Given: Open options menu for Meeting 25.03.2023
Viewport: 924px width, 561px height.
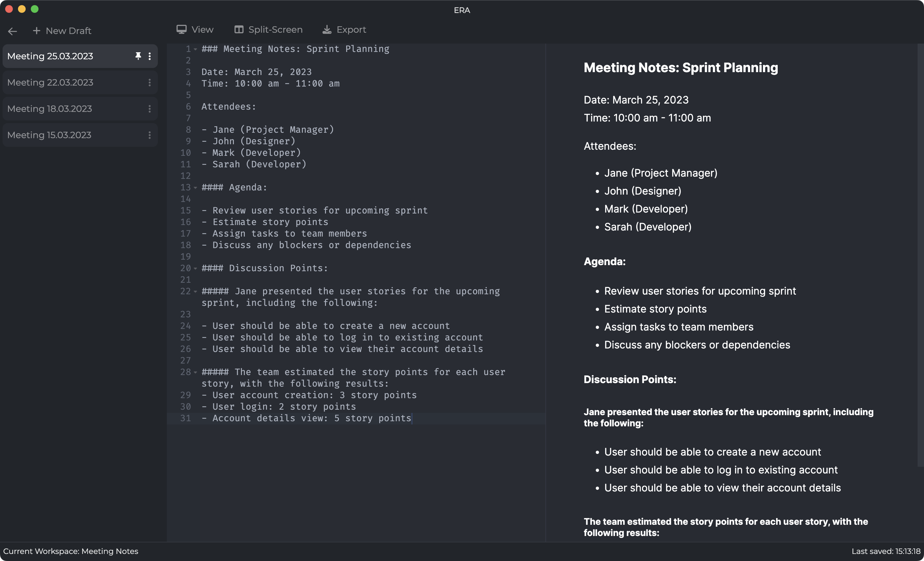Looking at the screenshot, I should pyautogui.click(x=150, y=56).
